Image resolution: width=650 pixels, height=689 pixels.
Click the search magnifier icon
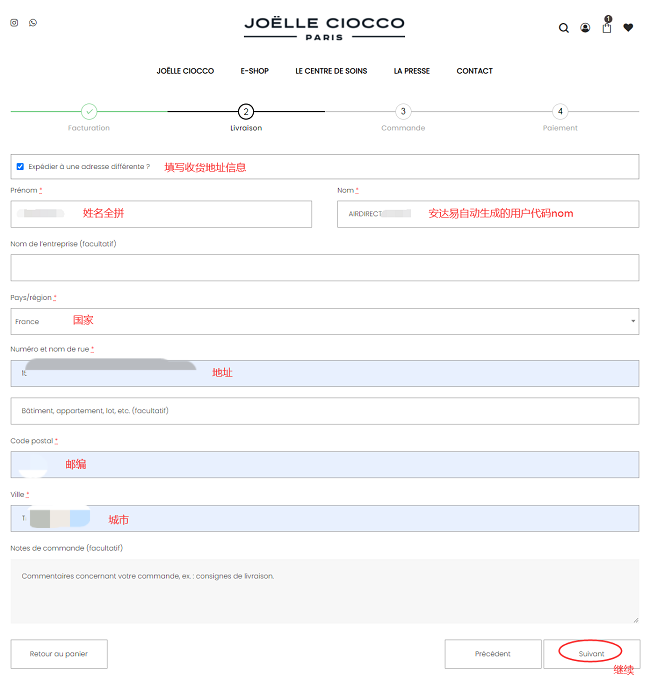pos(563,28)
